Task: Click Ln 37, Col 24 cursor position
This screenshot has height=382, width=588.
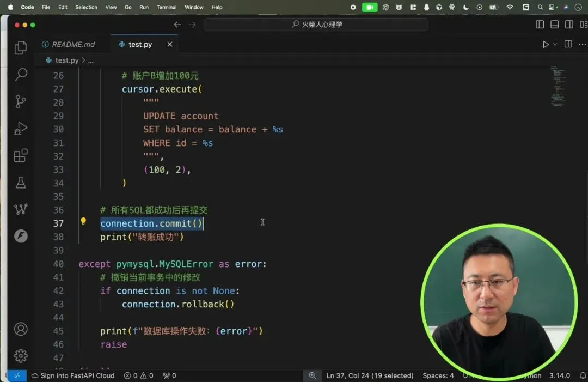Action: click(x=370, y=375)
